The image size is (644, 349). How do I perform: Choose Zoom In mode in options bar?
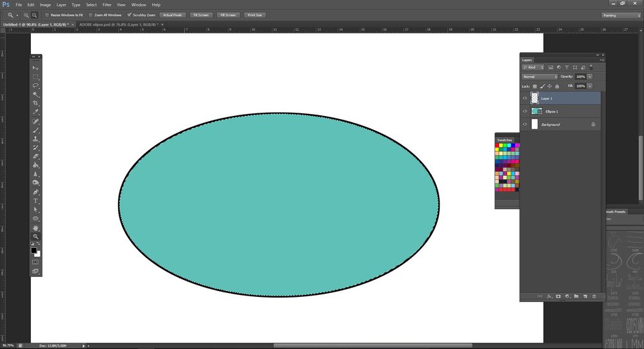pos(26,15)
